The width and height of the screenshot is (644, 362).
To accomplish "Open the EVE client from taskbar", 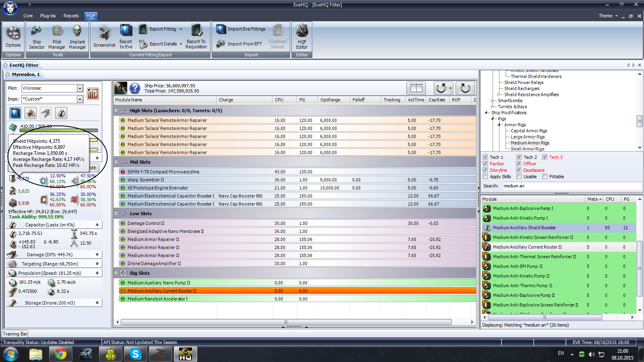I will click(x=86, y=354).
